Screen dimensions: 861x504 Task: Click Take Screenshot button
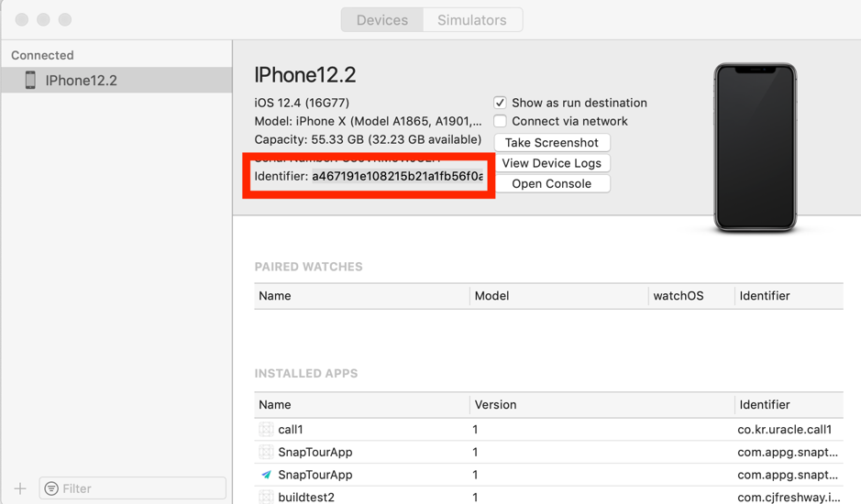(552, 143)
